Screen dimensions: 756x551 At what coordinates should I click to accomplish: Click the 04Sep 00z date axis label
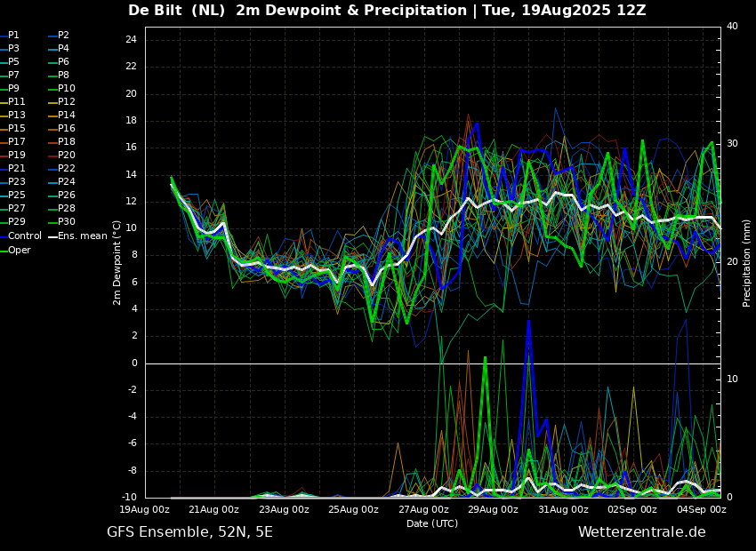[x=702, y=509]
